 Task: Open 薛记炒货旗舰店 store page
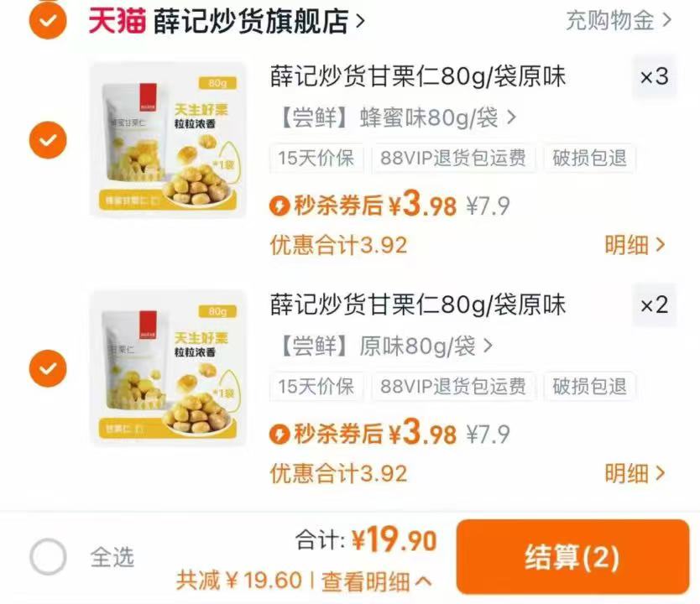pyautogui.click(x=259, y=20)
